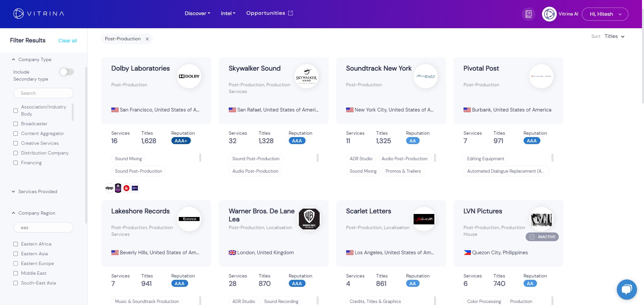Open the help guide icon in header

pyautogui.click(x=529, y=14)
